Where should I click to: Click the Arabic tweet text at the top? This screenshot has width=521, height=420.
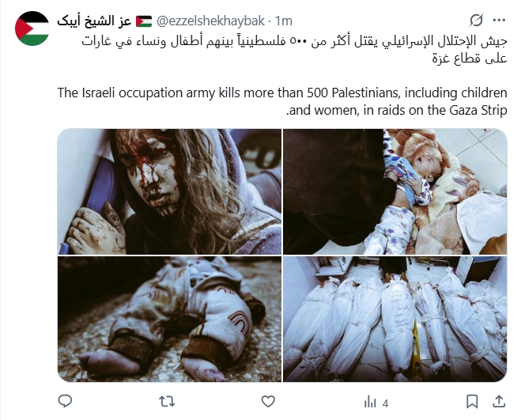(294, 50)
